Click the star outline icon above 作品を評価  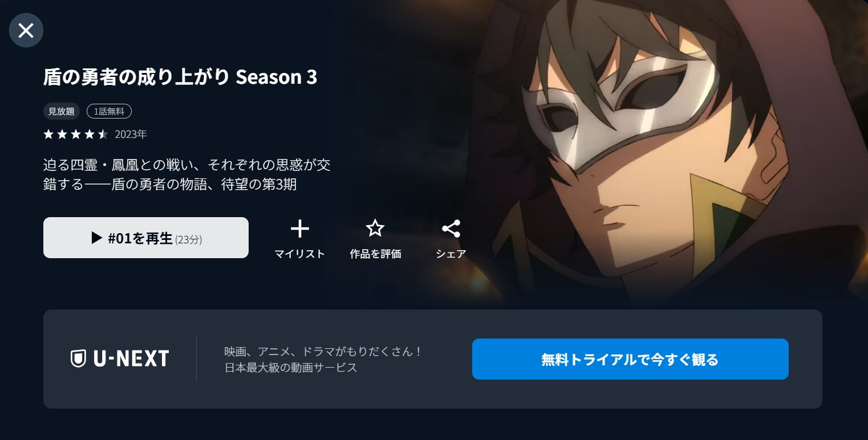[375, 229]
